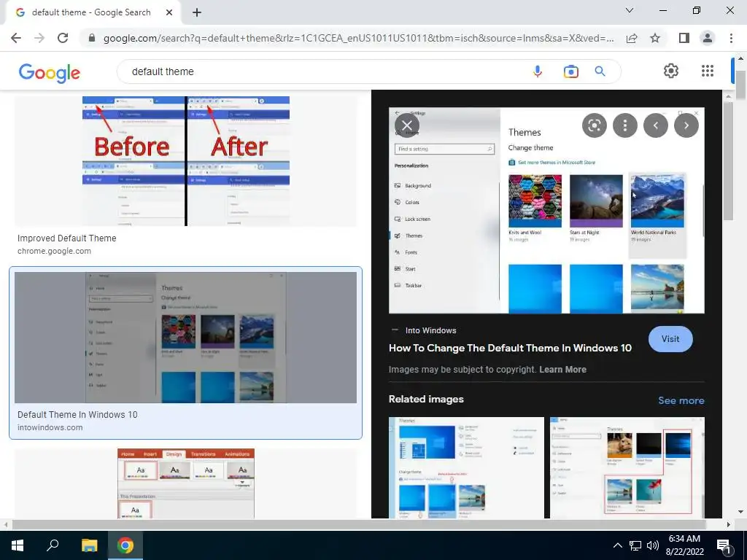
Task: Show hidden system tray icons
Action: 617,545
